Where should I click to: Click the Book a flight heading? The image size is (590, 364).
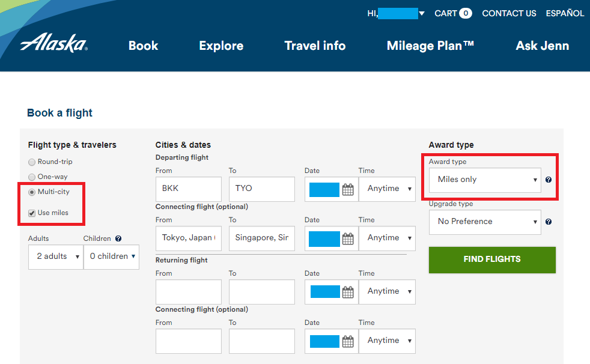59,113
